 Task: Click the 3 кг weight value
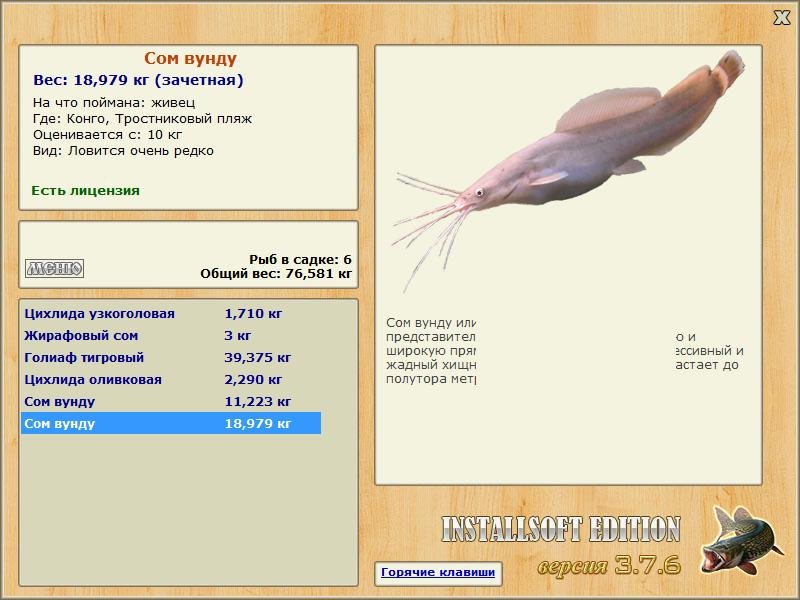(238, 336)
